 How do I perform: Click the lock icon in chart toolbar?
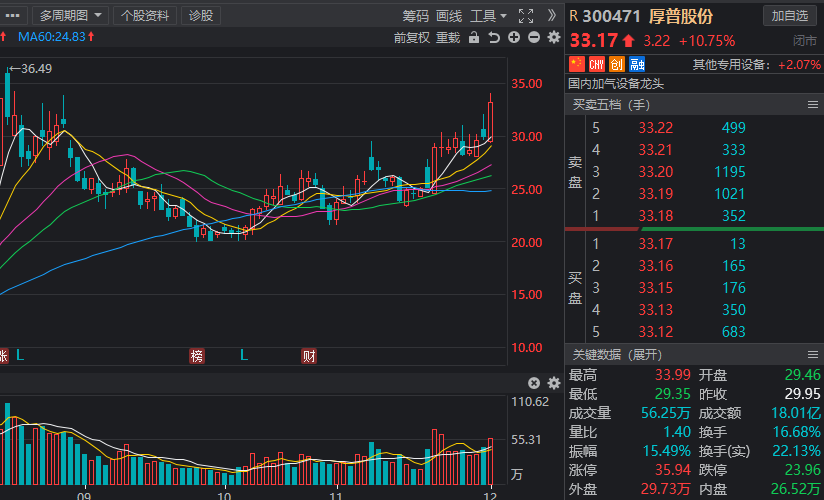pos(474,38)
